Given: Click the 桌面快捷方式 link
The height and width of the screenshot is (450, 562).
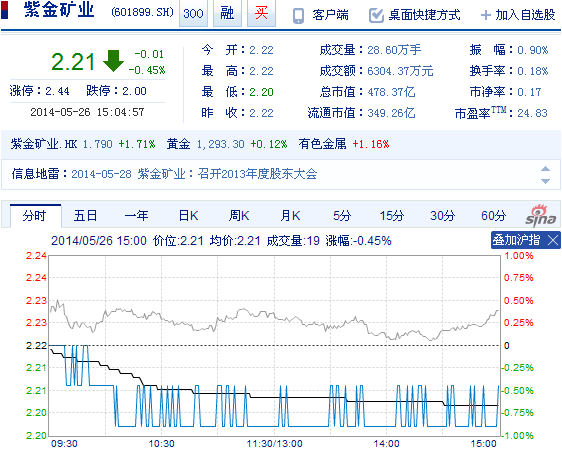Looking at the screenshot, I should [x=424, y=15].
